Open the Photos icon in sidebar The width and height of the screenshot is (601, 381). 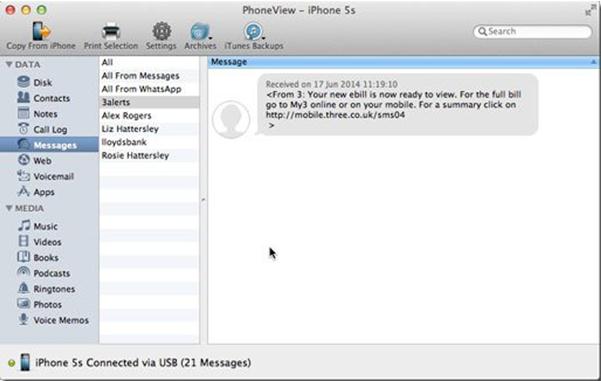coord(24,304)
